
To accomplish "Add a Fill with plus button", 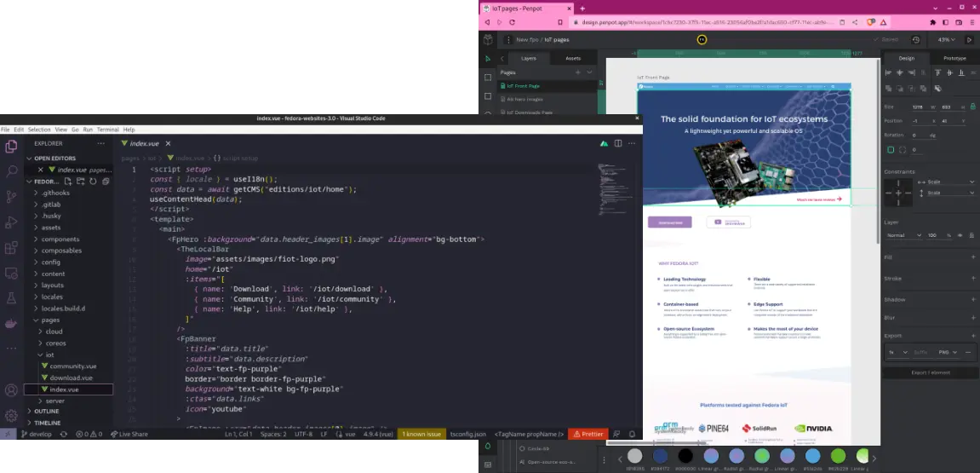I will tap(972, 257).
